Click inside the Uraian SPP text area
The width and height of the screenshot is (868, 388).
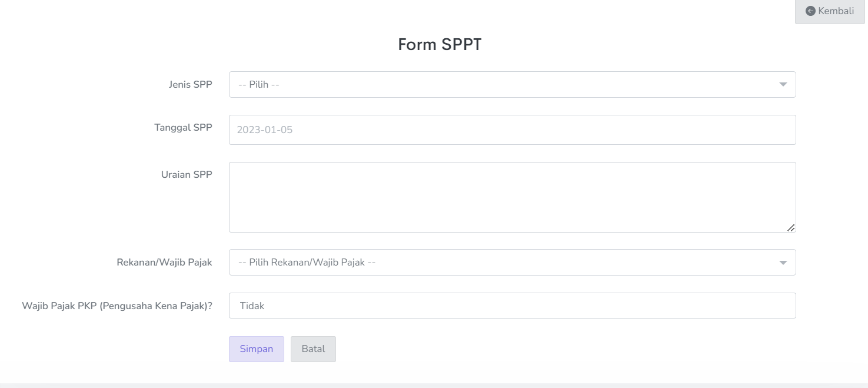[x=512, y=197]
